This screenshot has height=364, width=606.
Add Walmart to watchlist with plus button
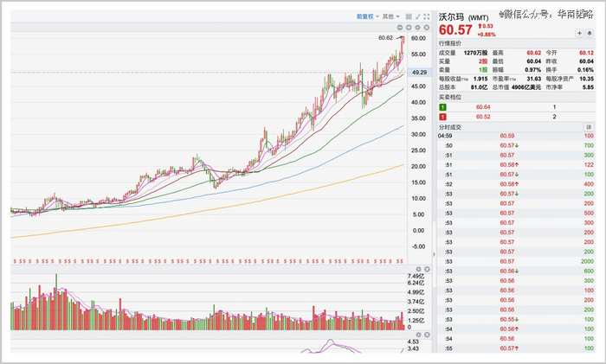coord(579,33)
